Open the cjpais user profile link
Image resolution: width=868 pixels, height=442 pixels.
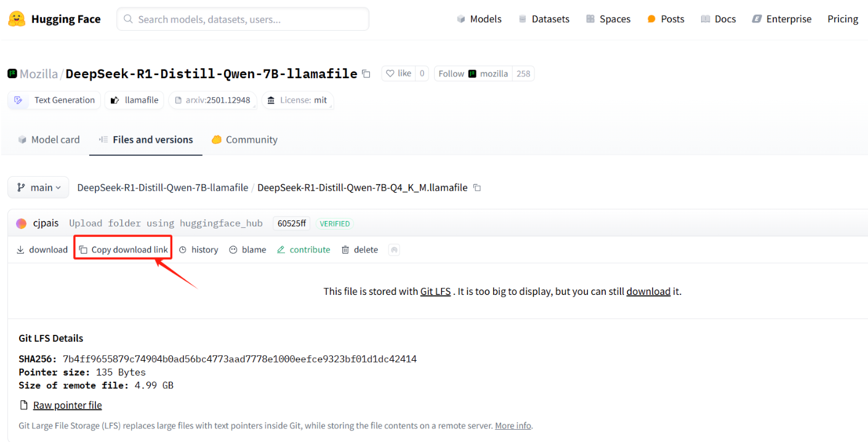[46, 223]
